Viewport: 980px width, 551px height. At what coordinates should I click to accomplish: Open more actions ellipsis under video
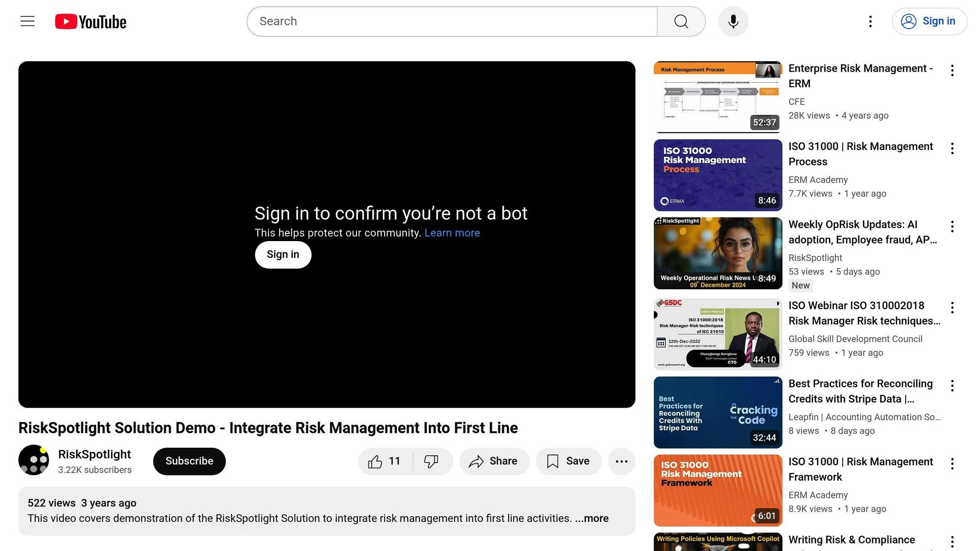622,461
